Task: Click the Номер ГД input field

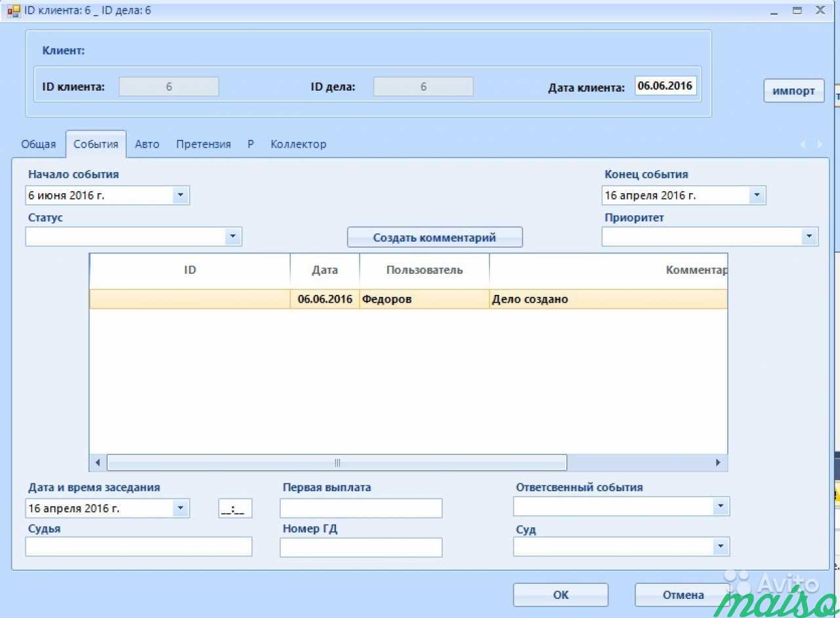Action: [361, 547]
